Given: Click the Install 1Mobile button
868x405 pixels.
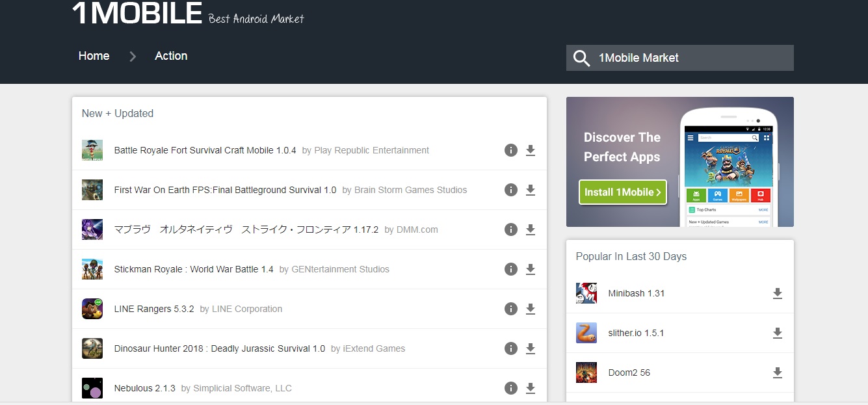Looking at the screenshot, I should click(x=623, y=192).
